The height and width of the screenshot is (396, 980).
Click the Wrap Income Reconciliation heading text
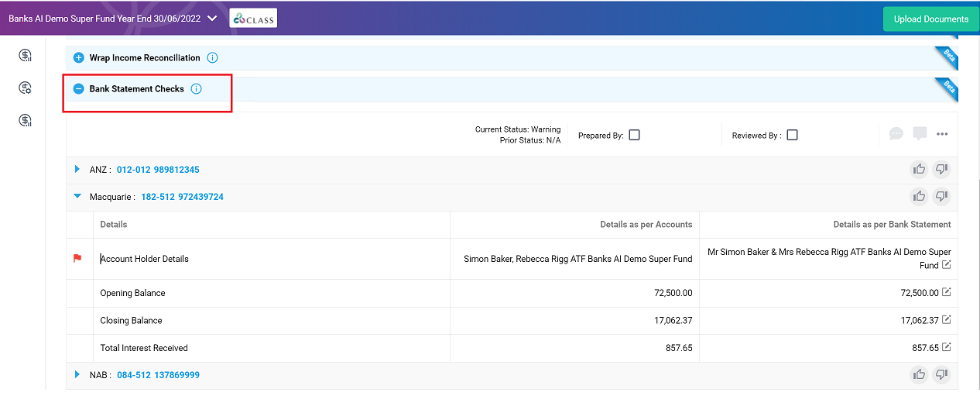[x=145, y=58]
